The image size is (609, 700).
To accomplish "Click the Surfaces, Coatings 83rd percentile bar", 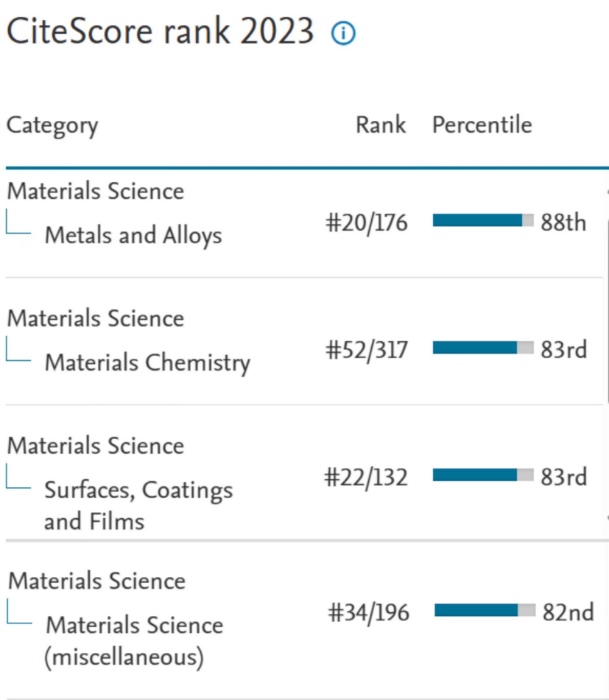I will click(x=483, y=475).
